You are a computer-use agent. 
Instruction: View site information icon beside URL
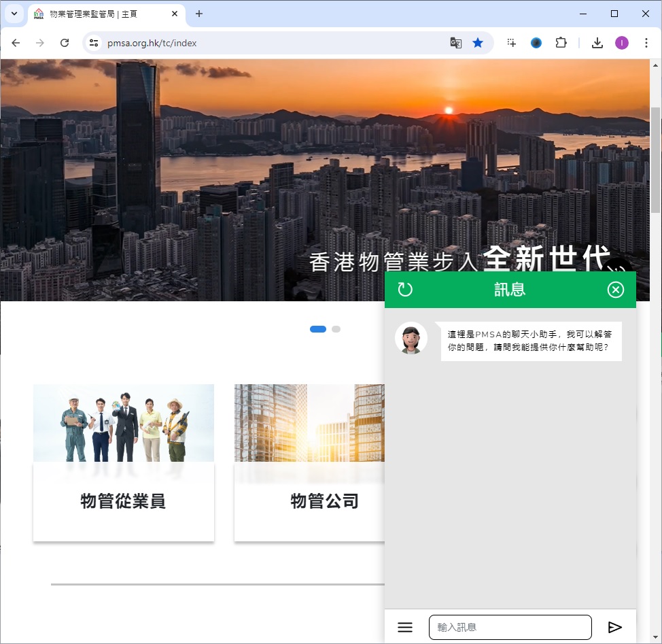click(x=94, y=43)
